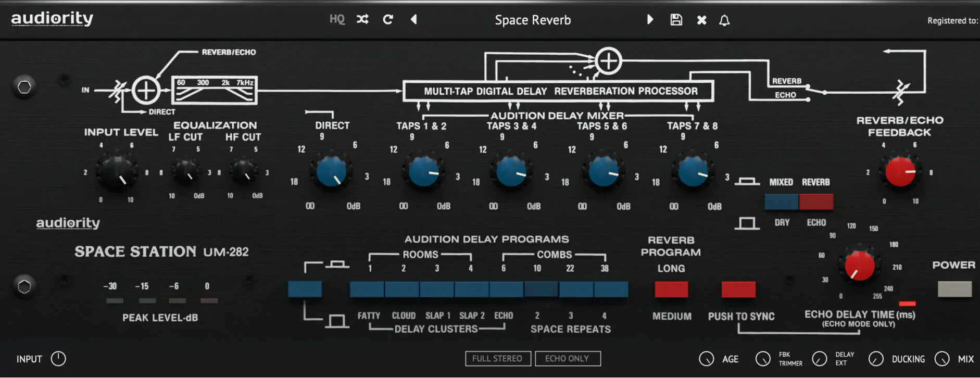This screenshot has height=378, width=980.
Task: Toggle red Reverb Program Long/Medium button
Action: click(x=671, y=289)
